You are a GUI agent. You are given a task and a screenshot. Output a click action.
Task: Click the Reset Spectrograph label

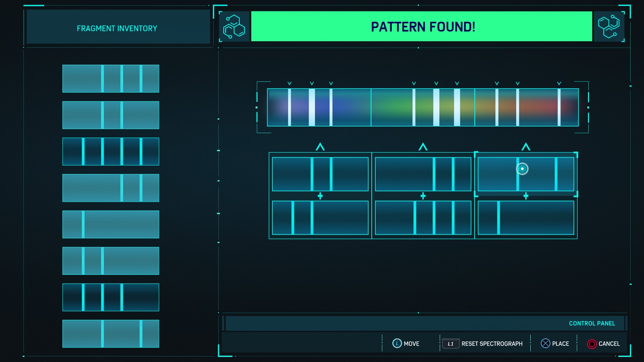click(x=492, y=344)
